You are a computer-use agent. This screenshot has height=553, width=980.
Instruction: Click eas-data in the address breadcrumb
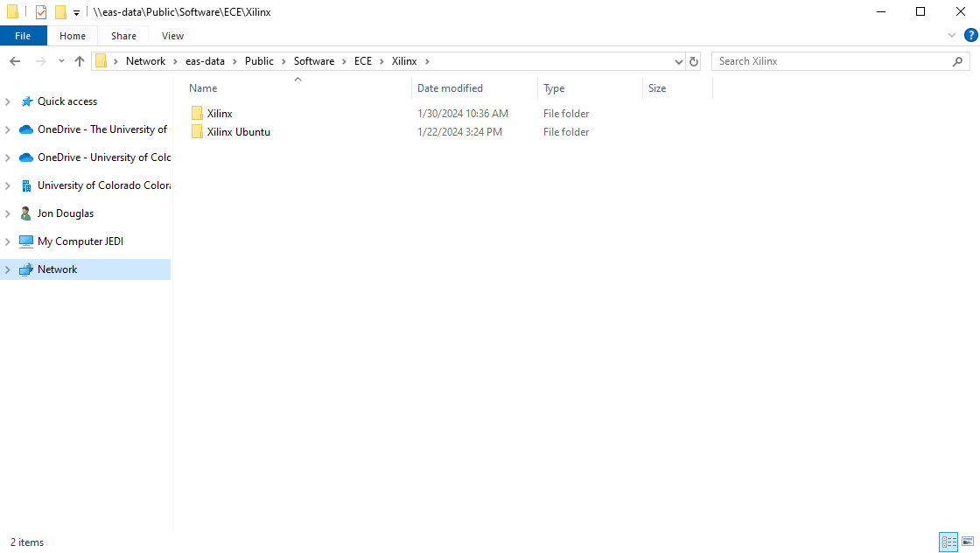205,61
